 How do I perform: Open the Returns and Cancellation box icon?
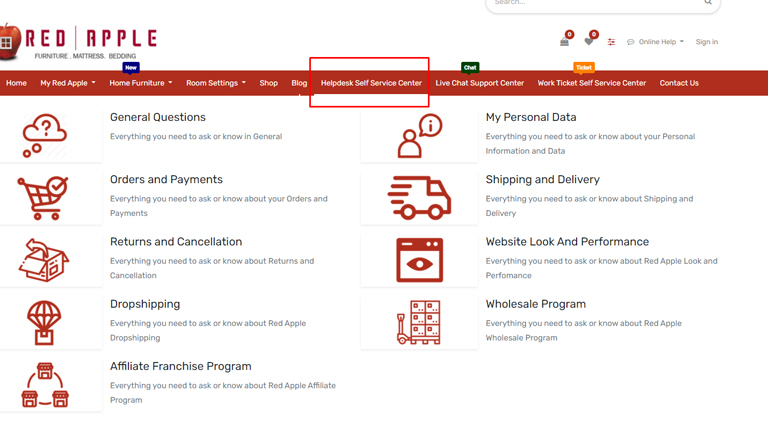coord(44,260)
